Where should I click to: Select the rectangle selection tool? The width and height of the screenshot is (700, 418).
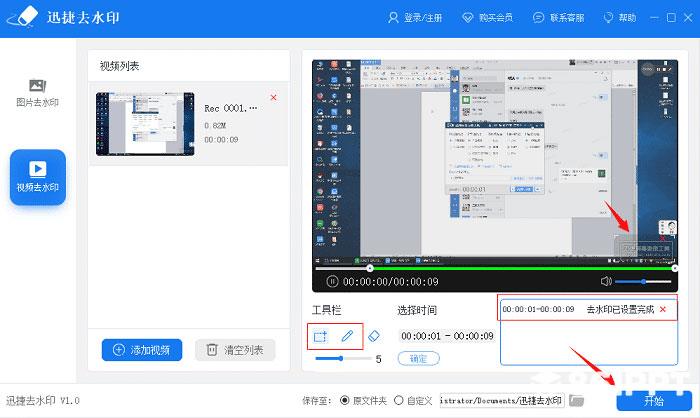coord(320,336)
